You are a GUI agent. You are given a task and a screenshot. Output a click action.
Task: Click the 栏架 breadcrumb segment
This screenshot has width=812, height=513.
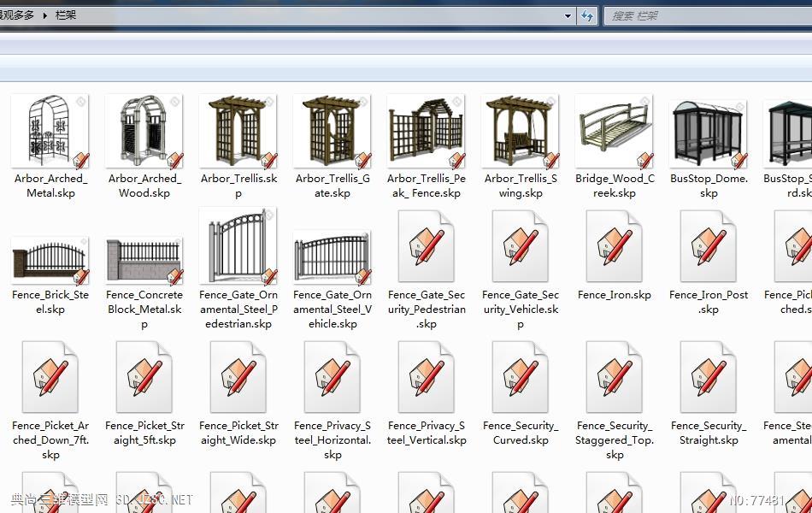pyautogui.click(x=66, y=15)
